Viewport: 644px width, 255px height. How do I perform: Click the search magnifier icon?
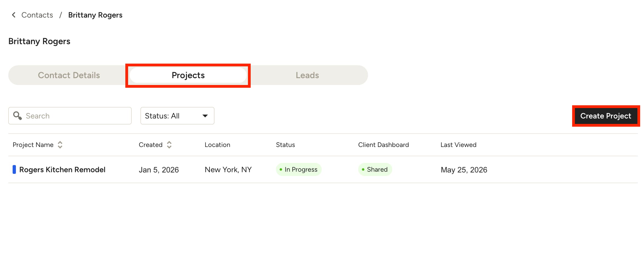click(18, 116)
